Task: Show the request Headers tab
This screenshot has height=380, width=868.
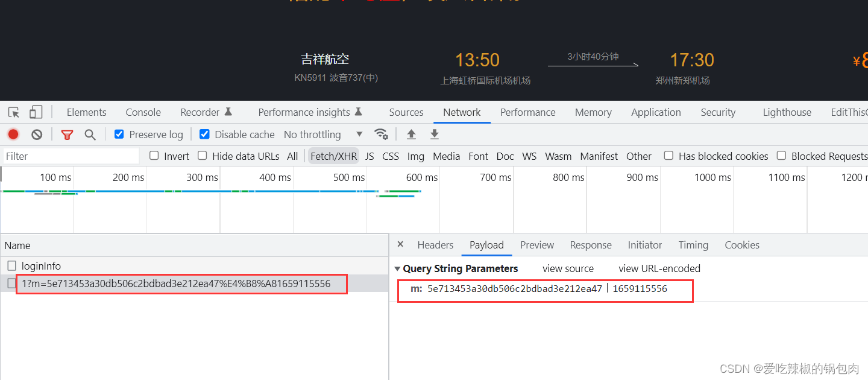Action: tap(435, 245)
